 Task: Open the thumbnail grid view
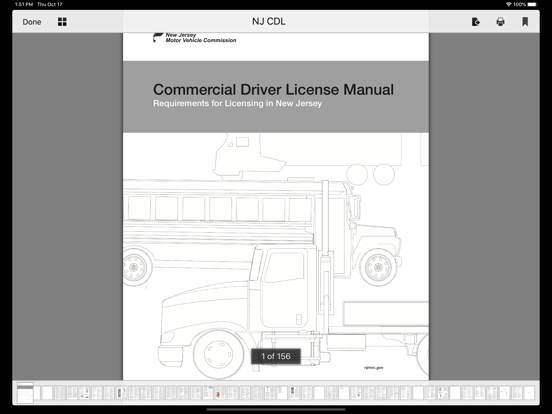62,22
